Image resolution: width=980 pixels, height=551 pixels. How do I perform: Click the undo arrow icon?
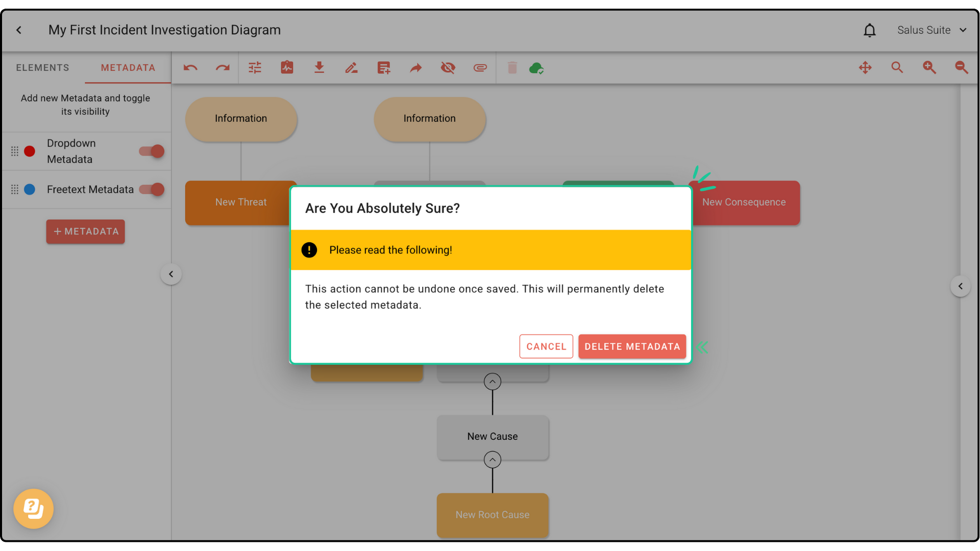tap(190, 68)
